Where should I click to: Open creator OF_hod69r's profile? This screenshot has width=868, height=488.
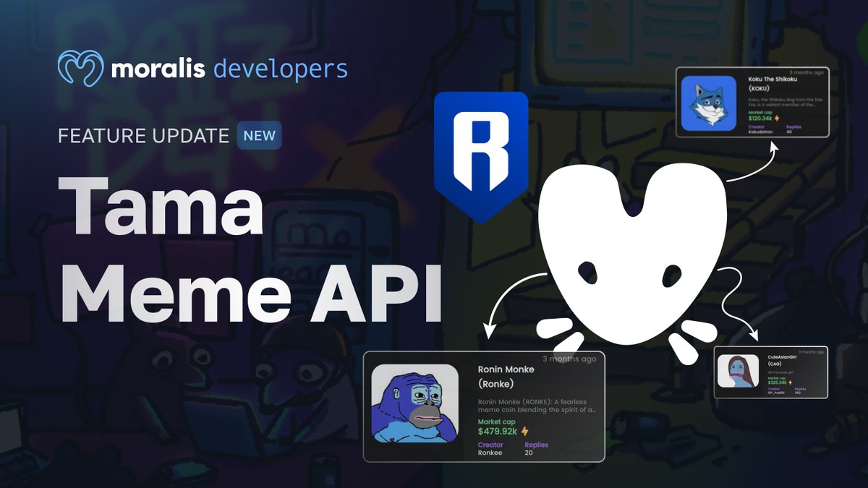pos(775,393)
